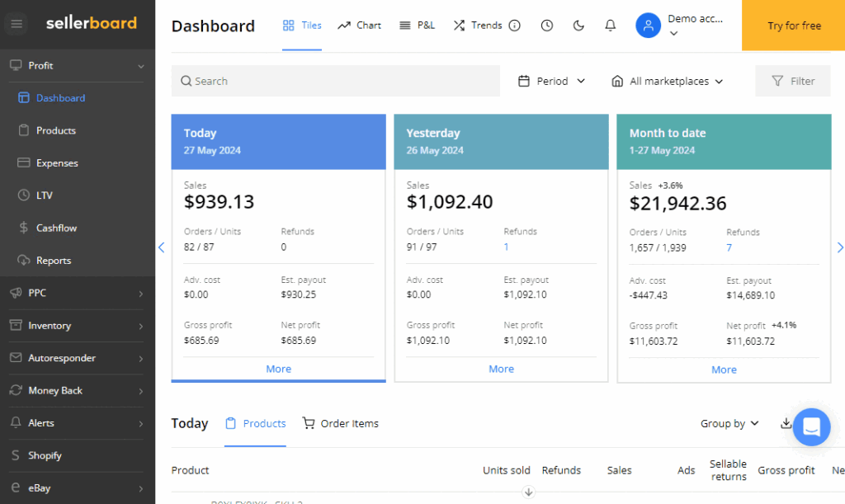Open the Trends info icon
The image size is (845, 504).
[515, 26]
